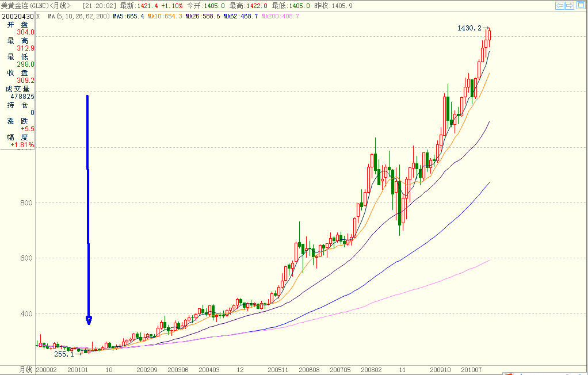Click the blue MA62:468.7 indicator value
The width and height of the screenshot is (588, 375).
coord(240,17)
